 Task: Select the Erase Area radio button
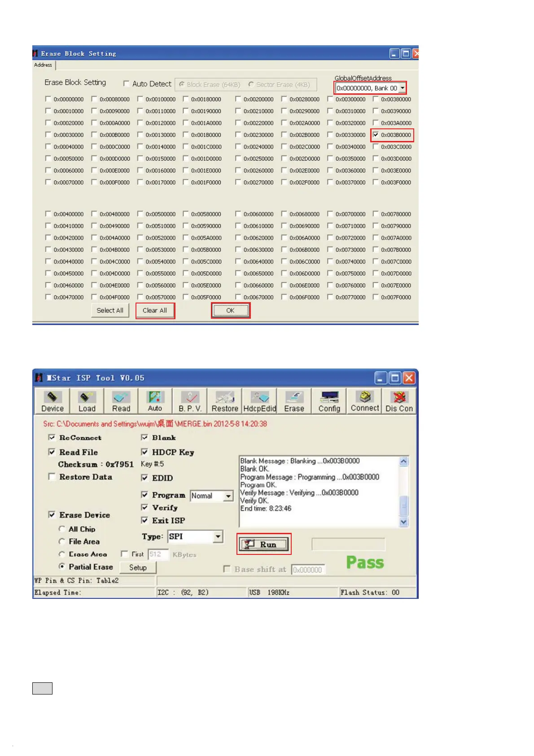tap(62, 554)
